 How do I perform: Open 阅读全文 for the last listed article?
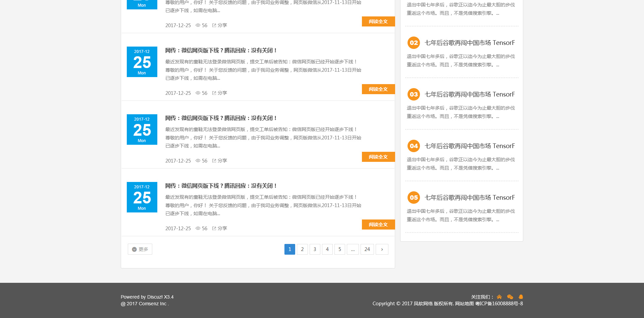pyautogui.click(x=378, y=225)
